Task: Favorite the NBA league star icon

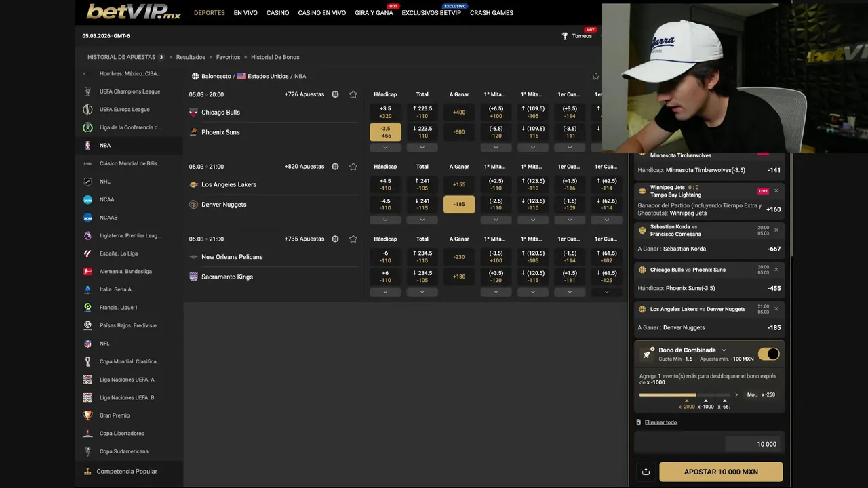Action: tap(596, 76)
